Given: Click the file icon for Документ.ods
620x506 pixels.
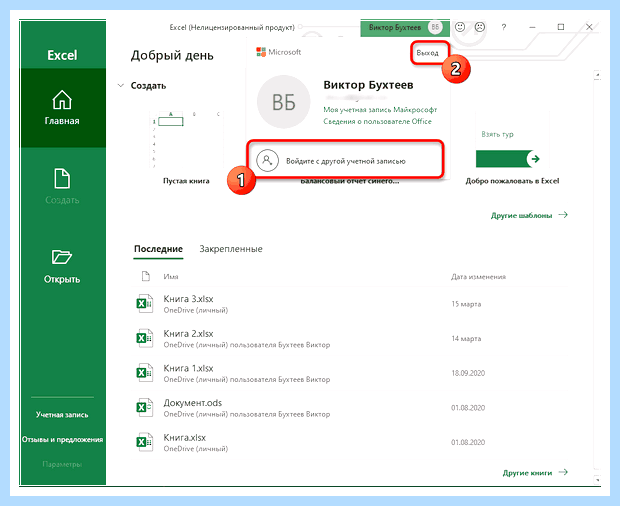Looking at the screenshot, I should tap(144, 408).
